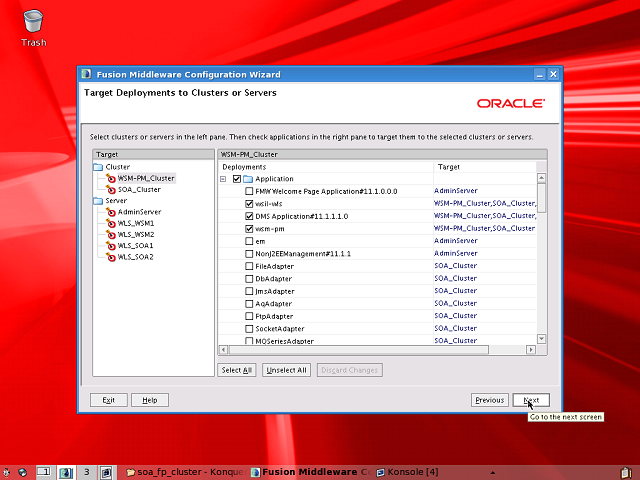
Task: Click the target icon beside WLS_SOA1
Action: (111, 246)
